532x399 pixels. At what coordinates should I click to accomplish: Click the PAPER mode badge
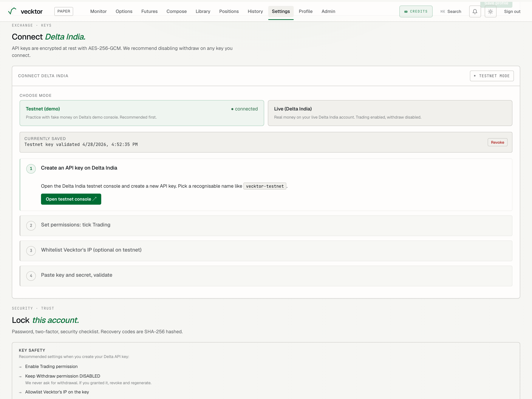tap(64, 11)
